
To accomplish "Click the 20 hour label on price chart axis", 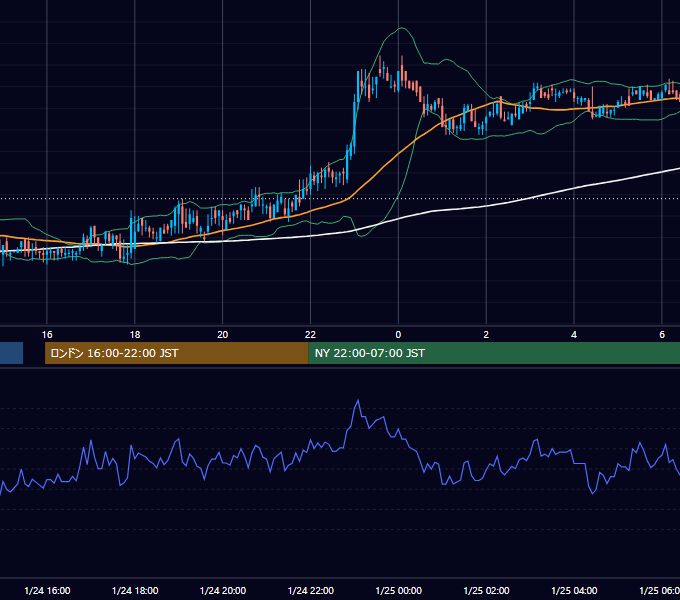I will tap(222, 335).
